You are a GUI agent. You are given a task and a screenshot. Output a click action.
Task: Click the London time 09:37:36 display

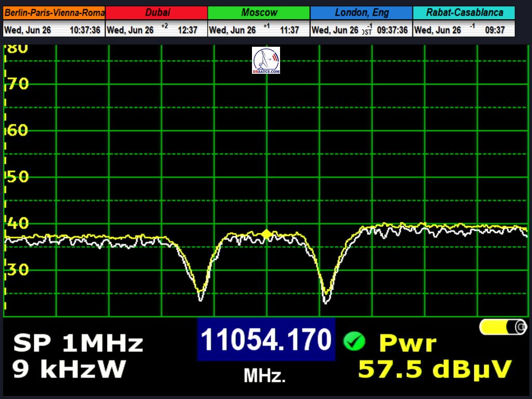(392, 30)
